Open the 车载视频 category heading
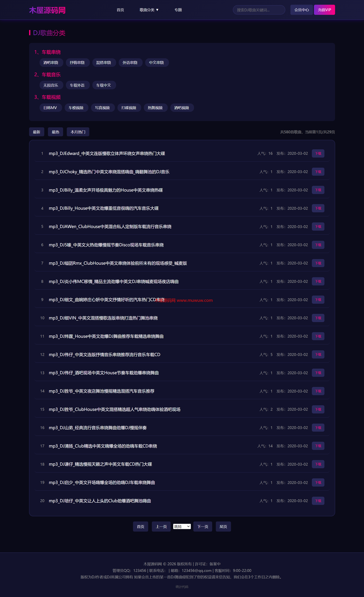Screen dimensions: 364x597 pos(51,97)
